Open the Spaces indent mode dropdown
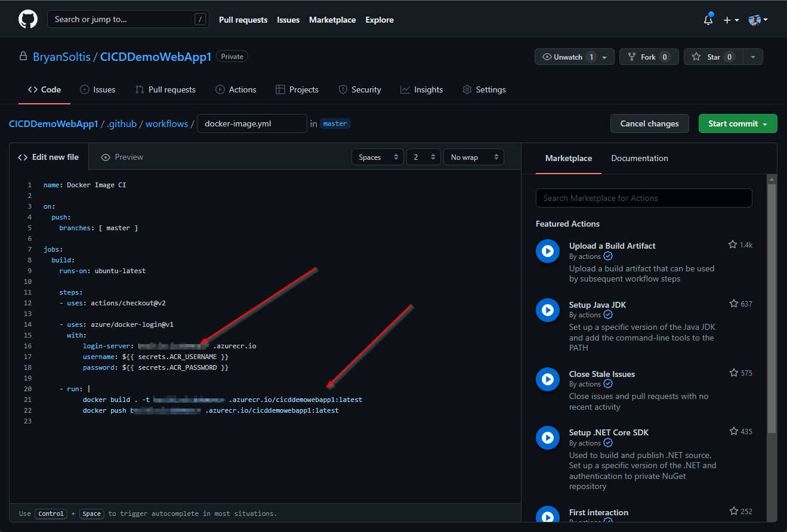This screenshot has width=787, height=532. (377, 157)
